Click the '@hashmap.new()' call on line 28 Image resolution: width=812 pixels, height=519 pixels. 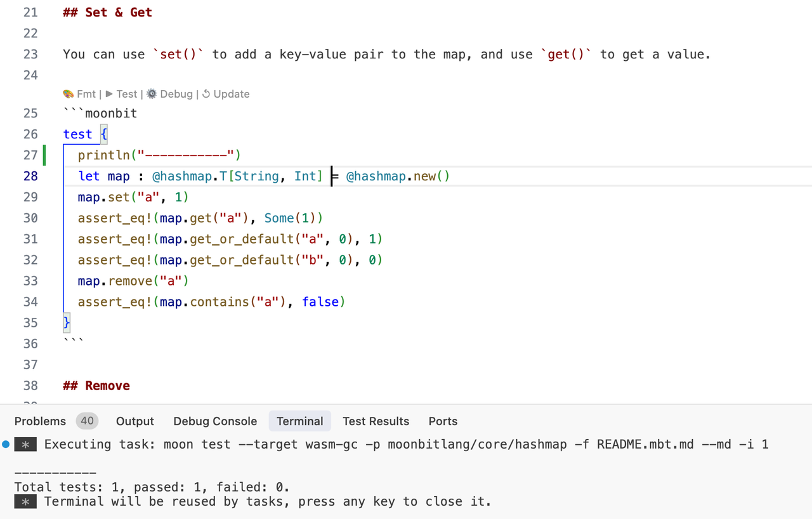pyautogui.click(x=398, y=176)
